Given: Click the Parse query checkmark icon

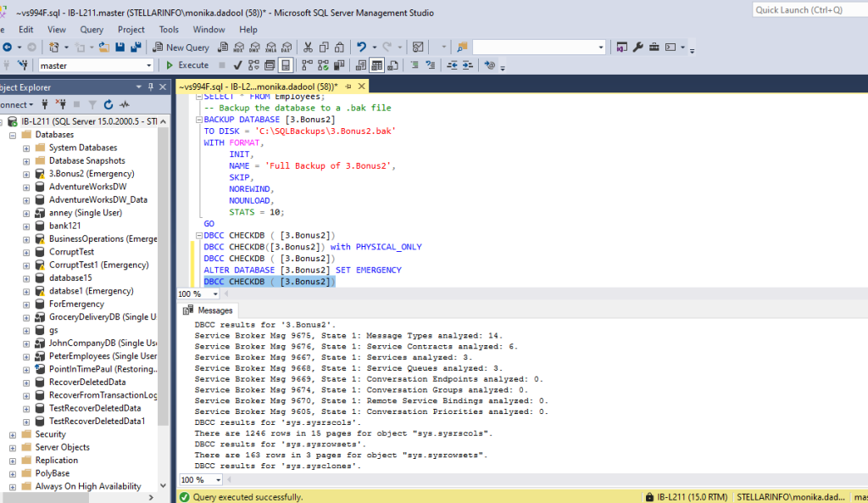Looking at the screenshot, I should tap(236, 64).
